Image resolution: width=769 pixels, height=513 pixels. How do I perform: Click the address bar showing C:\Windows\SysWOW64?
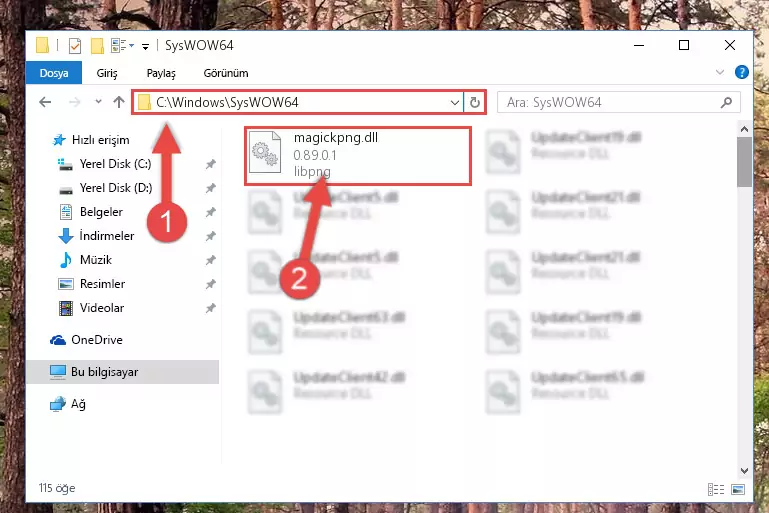click(x=297, y=102)
